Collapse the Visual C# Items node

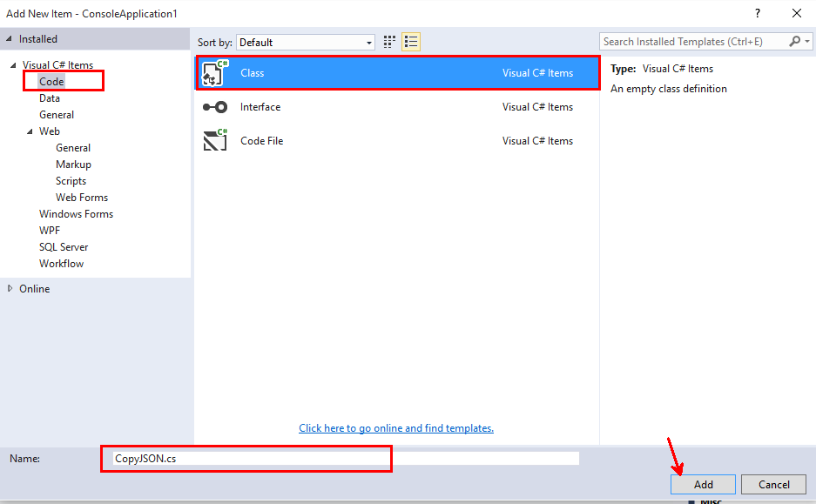[14, 65]
